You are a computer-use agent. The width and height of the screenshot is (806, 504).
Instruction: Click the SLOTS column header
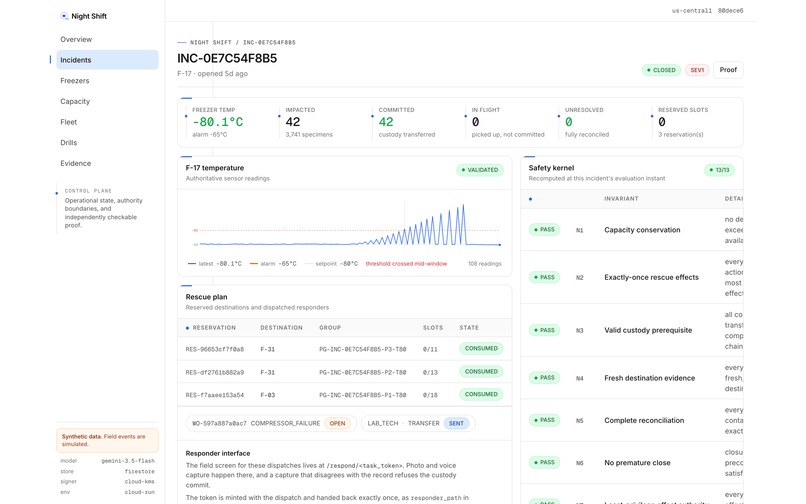pos(433,328)
